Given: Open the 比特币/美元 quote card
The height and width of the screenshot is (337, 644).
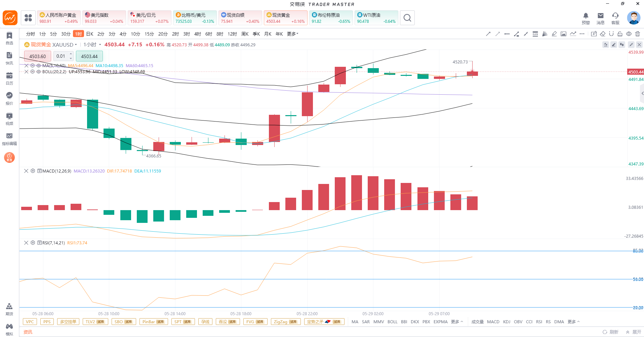Looking at the screenshot, I should pyautogui.click(x=195, y=18).
